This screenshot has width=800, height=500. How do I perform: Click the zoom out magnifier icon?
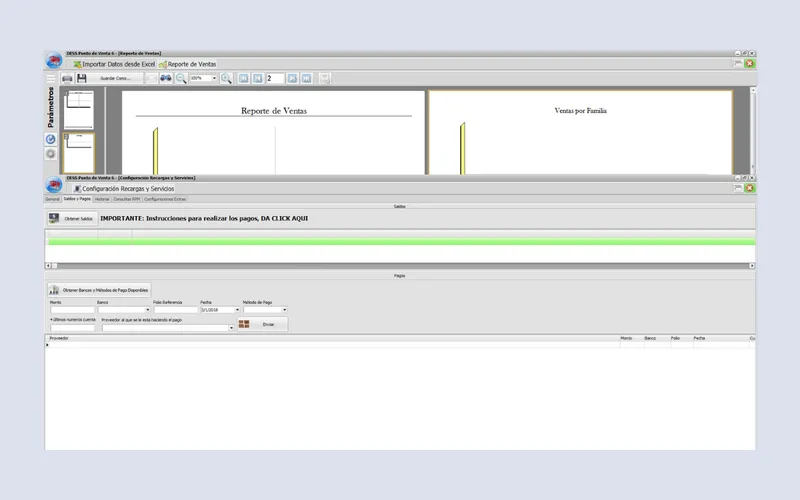click(181, 78)
